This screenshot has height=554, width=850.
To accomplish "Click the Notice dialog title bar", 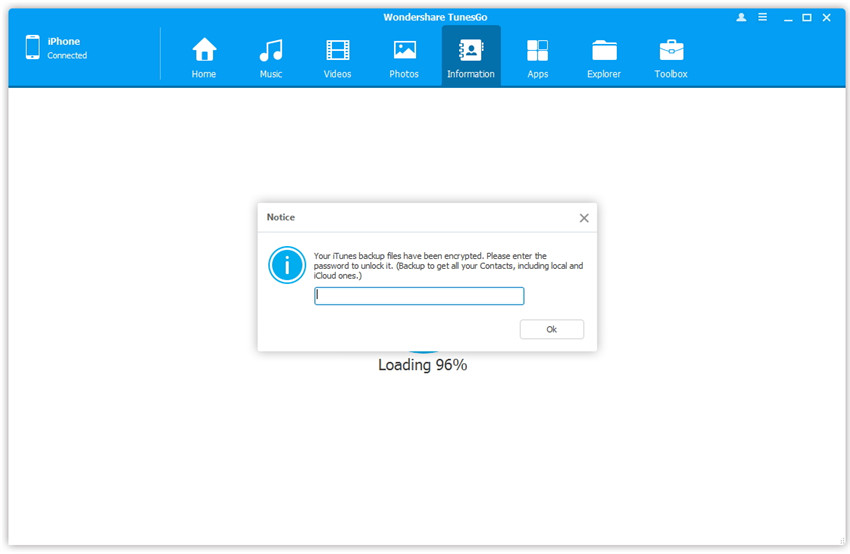I will [410, 217].
